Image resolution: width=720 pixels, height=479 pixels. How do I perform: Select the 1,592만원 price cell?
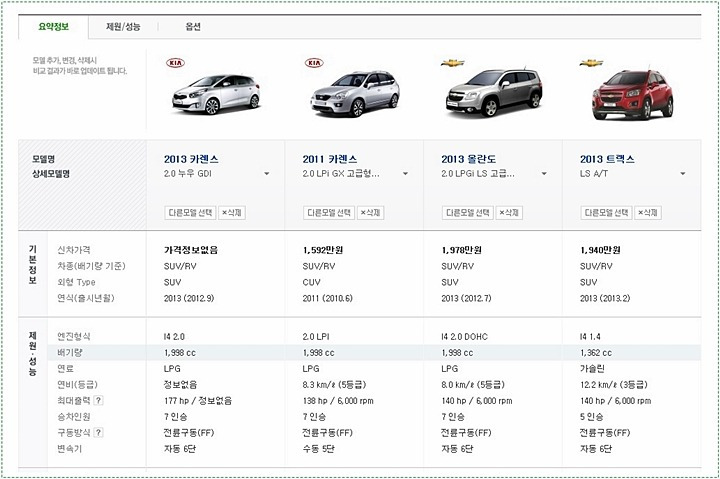point(323,250)
